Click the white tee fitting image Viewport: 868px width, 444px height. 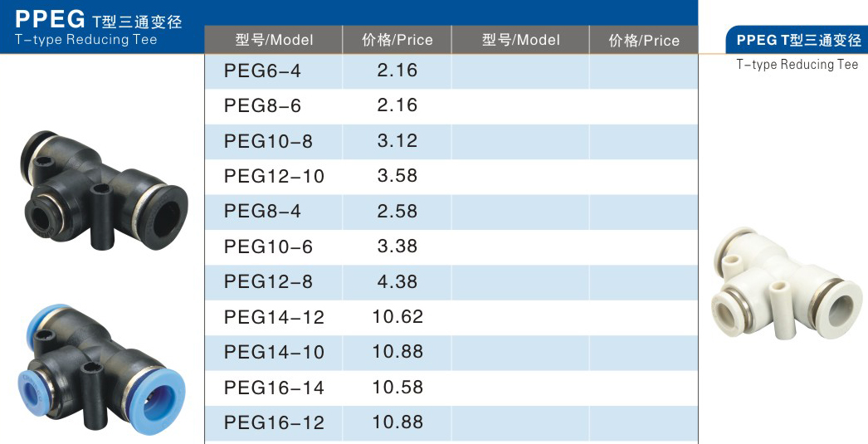(786, 283)
